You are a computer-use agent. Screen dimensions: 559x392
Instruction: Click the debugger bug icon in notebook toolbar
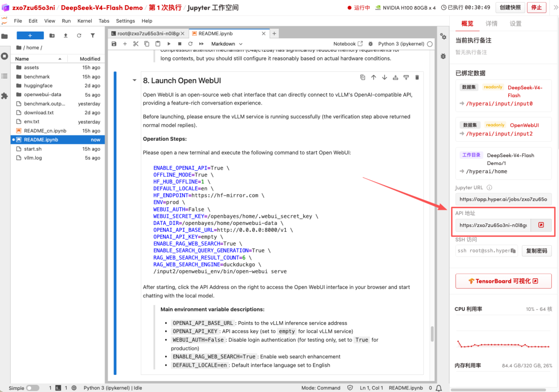point(371,44)
